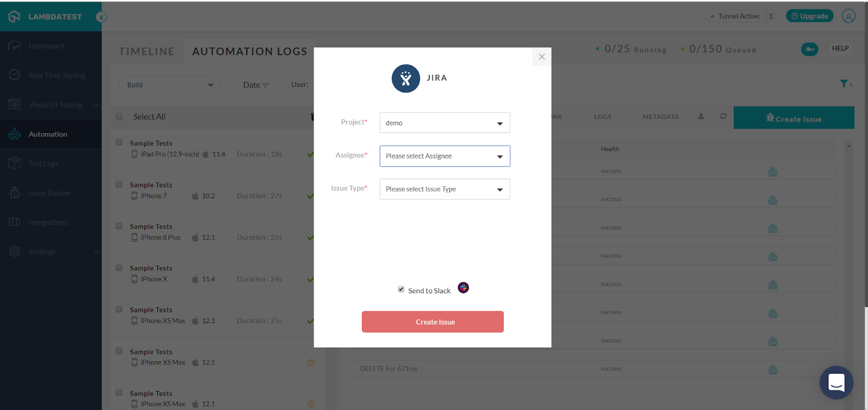Open the Project dropdown showing demo
Screen dimensions: 868x410
pos(445,123)
